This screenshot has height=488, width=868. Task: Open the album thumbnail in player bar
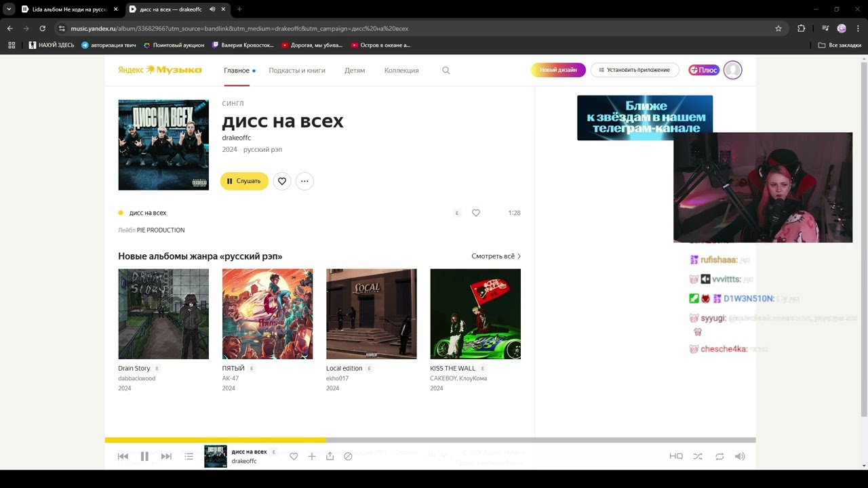pyautogui.click(x=216, y=456)
